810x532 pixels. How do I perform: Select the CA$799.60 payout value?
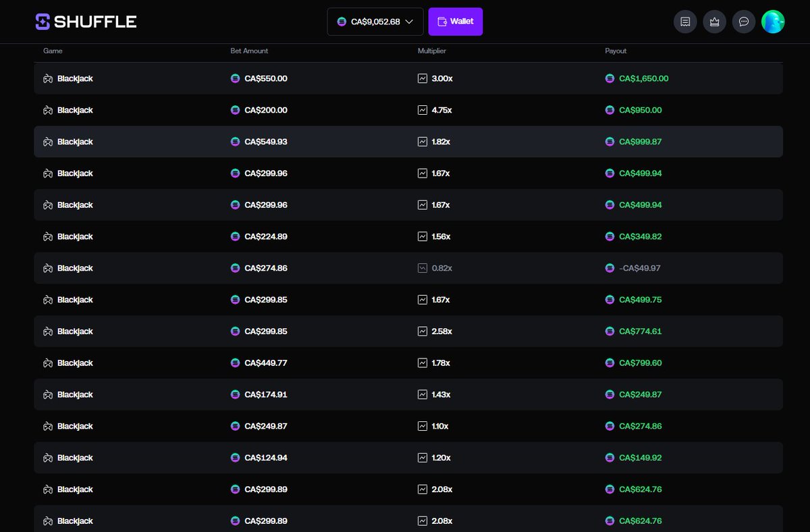pos(641,363)
